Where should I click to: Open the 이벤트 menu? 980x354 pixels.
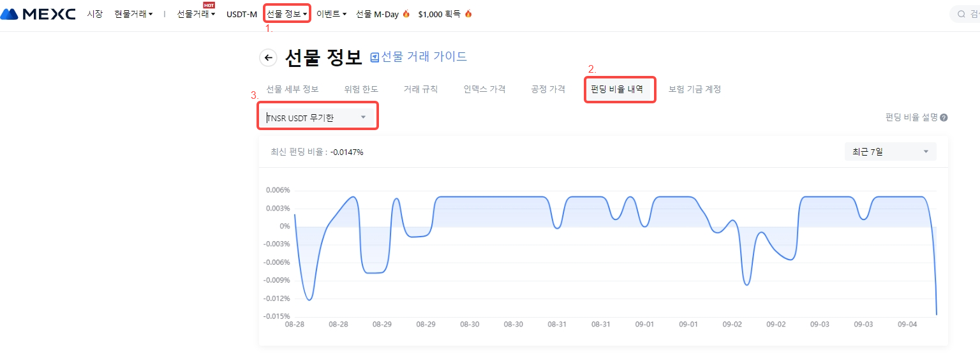tap(331, 13)
